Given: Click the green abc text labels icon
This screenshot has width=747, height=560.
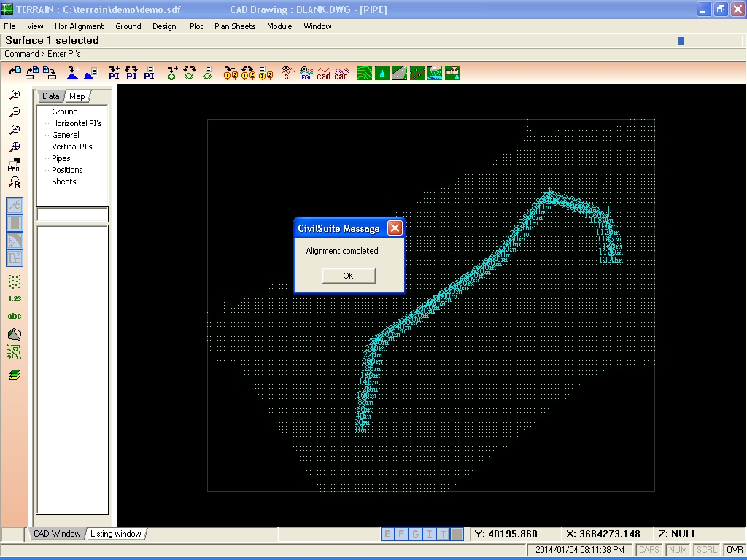Looking at the screenshot, I should 15,316.
